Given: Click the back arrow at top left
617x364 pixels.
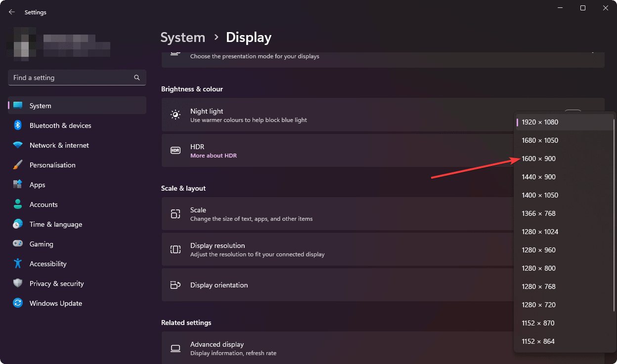Looking at the screenshot, I should 11,12.
